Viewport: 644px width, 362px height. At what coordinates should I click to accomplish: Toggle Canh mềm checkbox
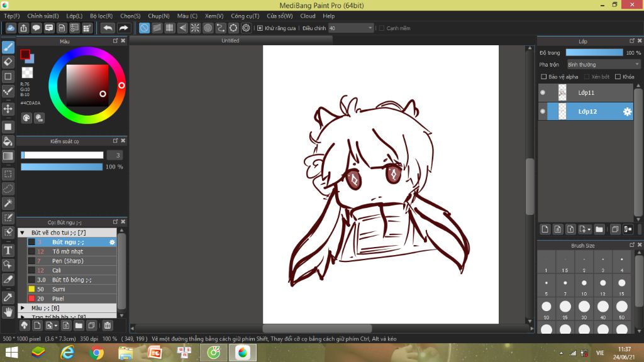click(382, 28)
